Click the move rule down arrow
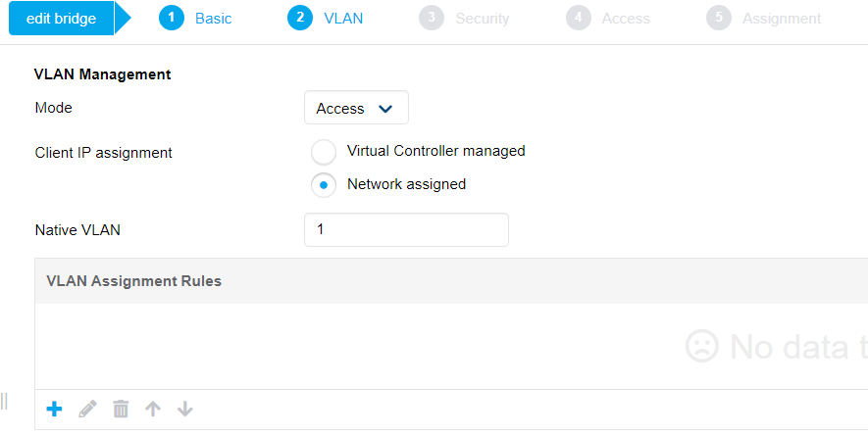 185,409
